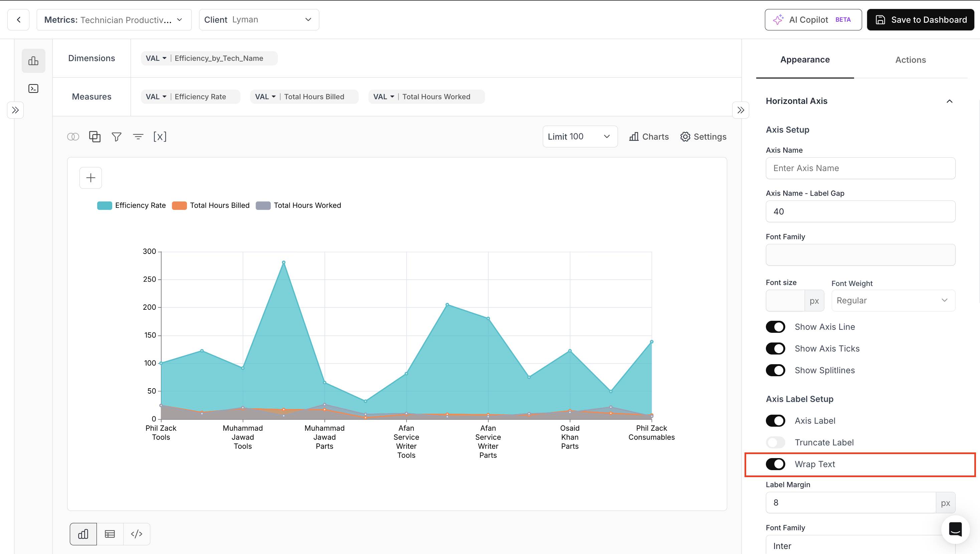Image resolution: width=980 pixels, height=554 pixels.
Task: Collapse the Horizontal Axis section
Action: pyautogui.click(x=950, y=101)
